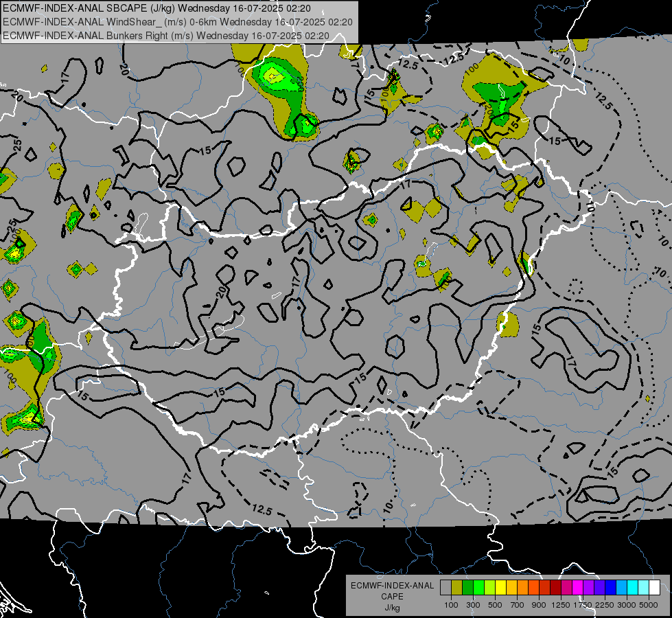
Task: Select the purple swatch starting at 1750
Action: (x=589, y=587)
